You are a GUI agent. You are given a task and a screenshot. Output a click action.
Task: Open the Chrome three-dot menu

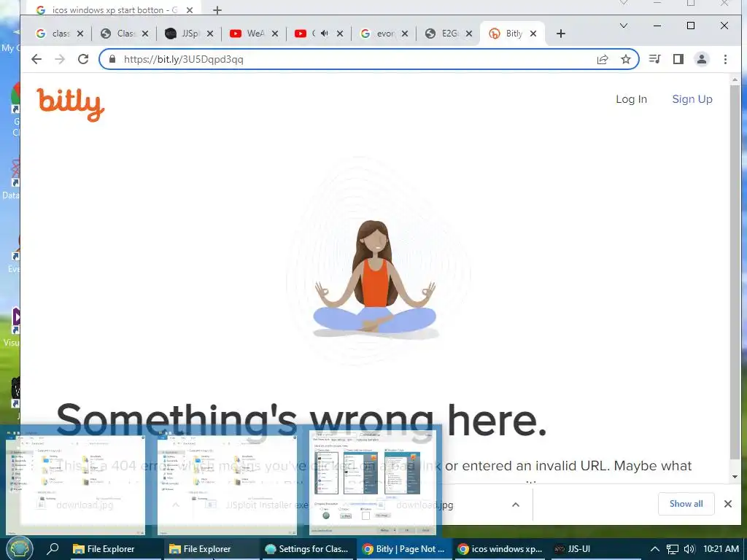coord(725,59)
